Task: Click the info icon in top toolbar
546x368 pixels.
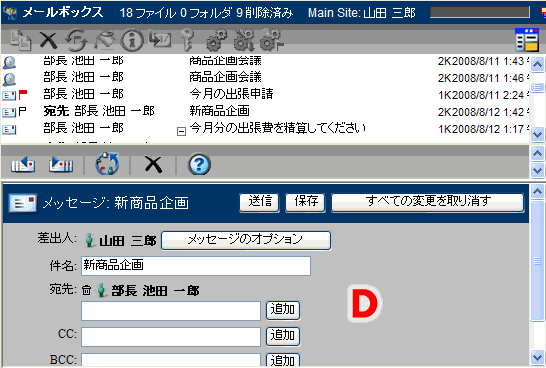Action: pos(132,40)
